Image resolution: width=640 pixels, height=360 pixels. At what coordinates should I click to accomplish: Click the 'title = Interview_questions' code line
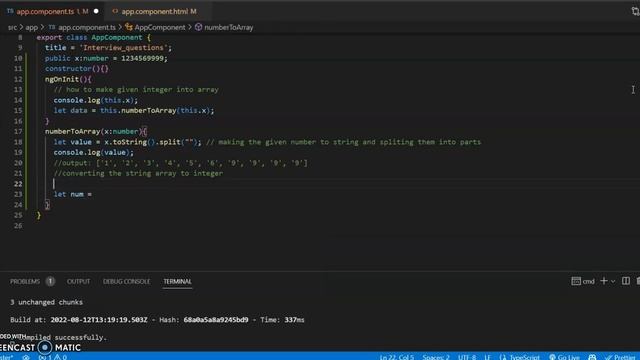tap(109, 48)
